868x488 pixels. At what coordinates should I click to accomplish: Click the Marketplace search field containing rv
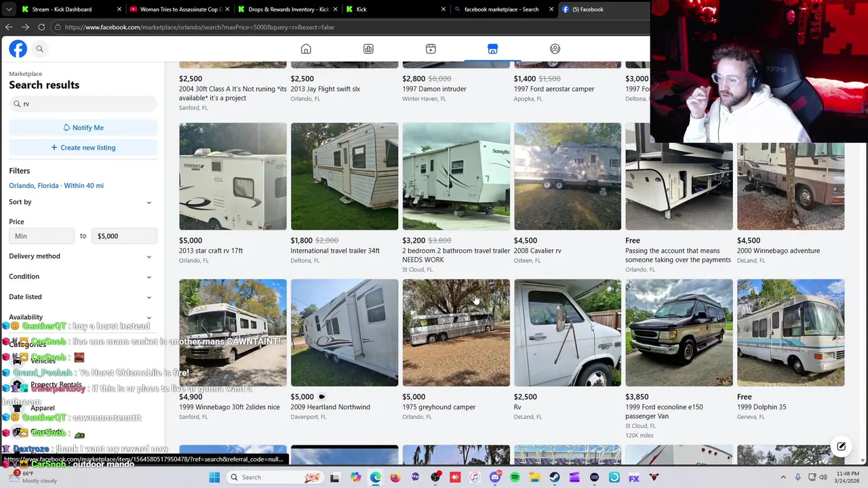pyautogui.click(x=83, y=104)
